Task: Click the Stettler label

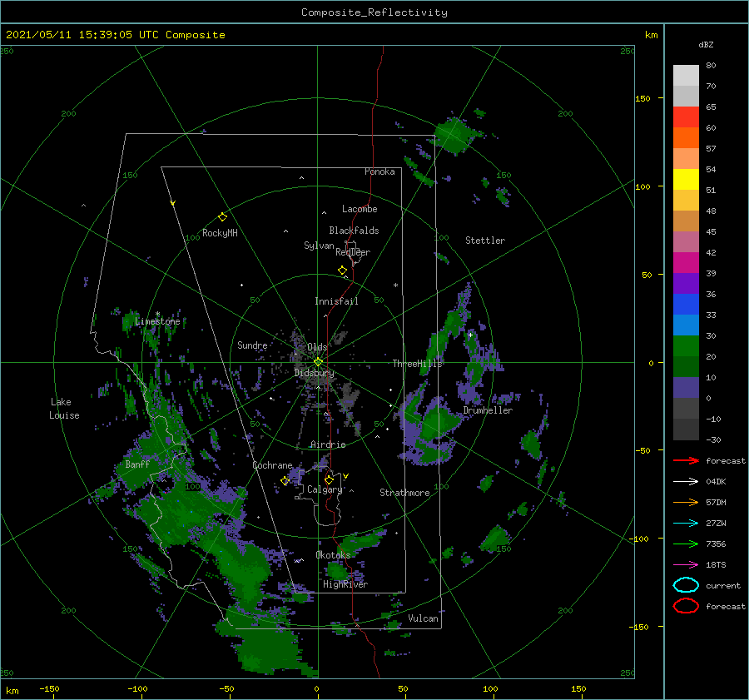Action: pyautogui.click(x=485, y=241)
